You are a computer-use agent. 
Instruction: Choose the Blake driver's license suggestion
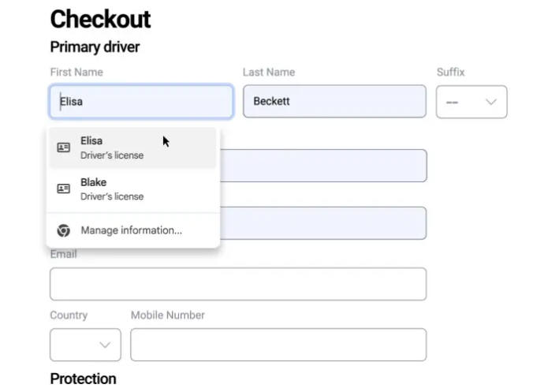(x=132, y=189)
